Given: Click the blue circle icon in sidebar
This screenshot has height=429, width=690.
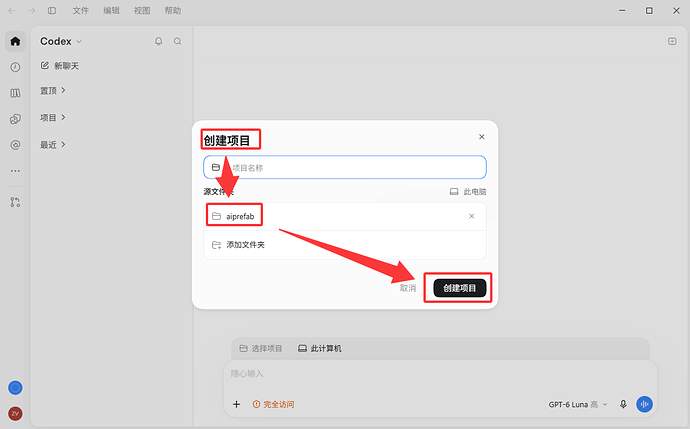Looking at the screenshot, I should click(15, 388).
